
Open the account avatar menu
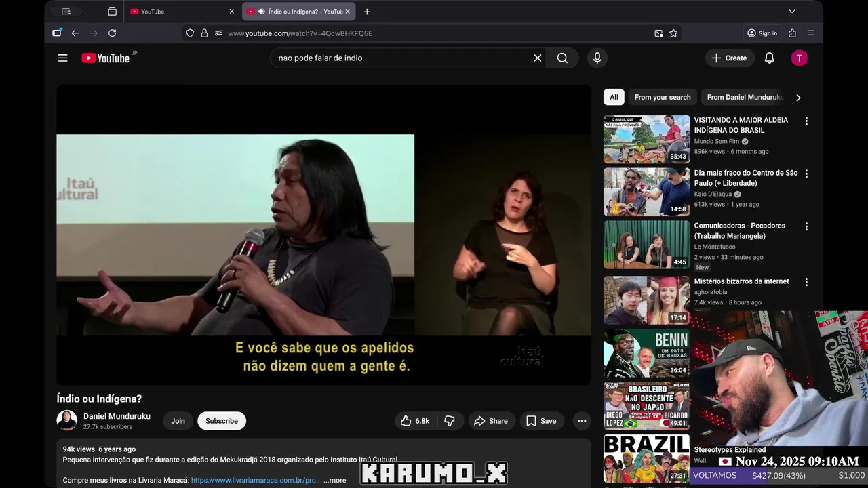[799, 58]
